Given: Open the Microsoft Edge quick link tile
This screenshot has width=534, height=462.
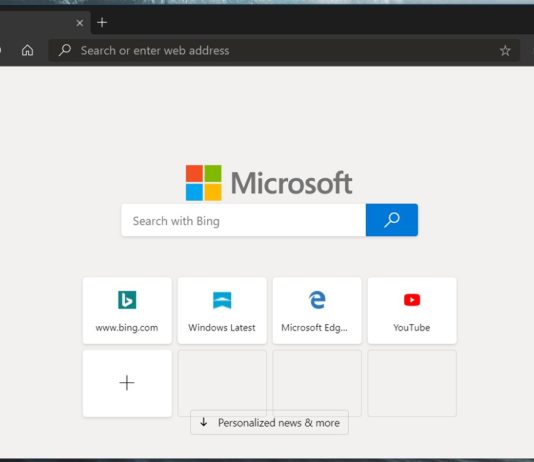Looking at the screenshot, I should point(317,310).
